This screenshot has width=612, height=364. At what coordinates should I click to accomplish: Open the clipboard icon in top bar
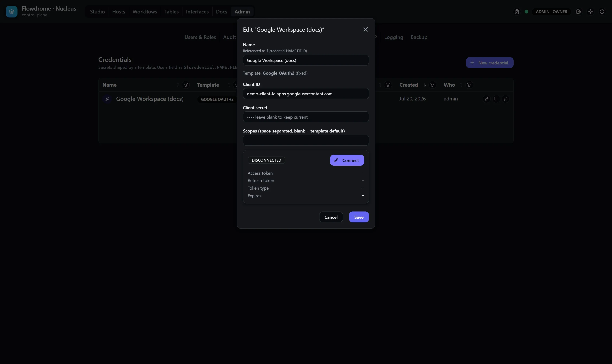(517, 11)
